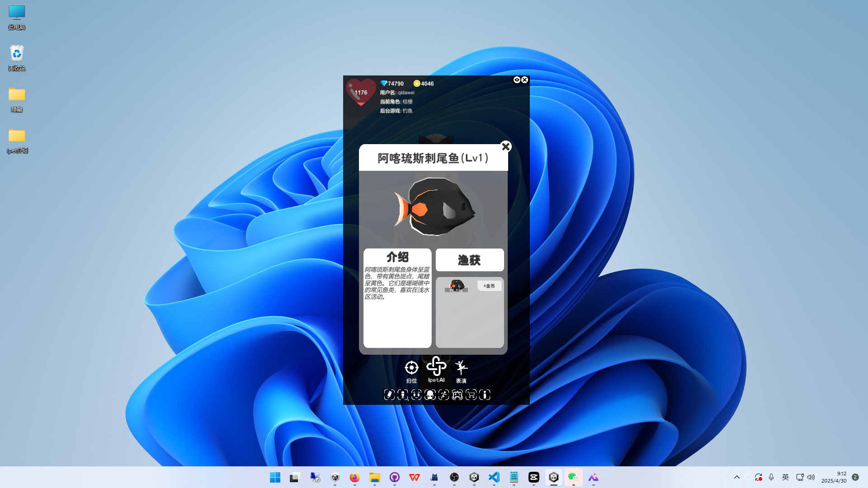The image size is (868, 488).
Task: Toggle the eye visibility icon
Action: [517, 80]
